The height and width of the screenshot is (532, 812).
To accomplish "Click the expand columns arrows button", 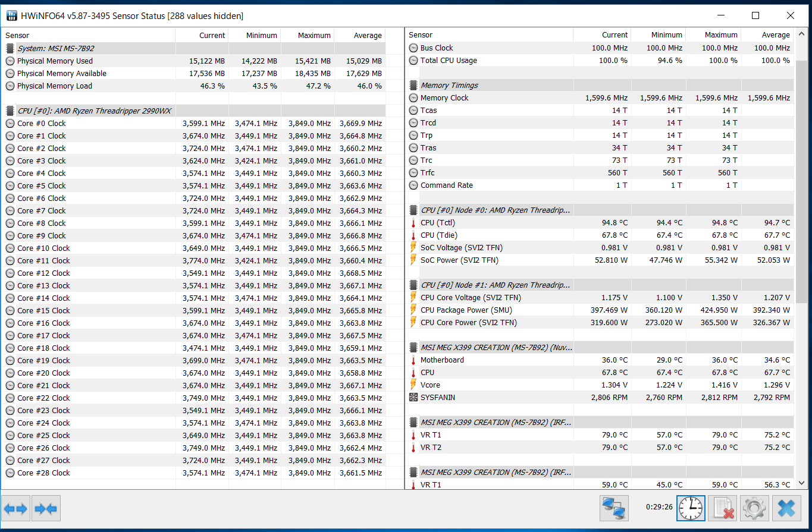I will 15,509.
